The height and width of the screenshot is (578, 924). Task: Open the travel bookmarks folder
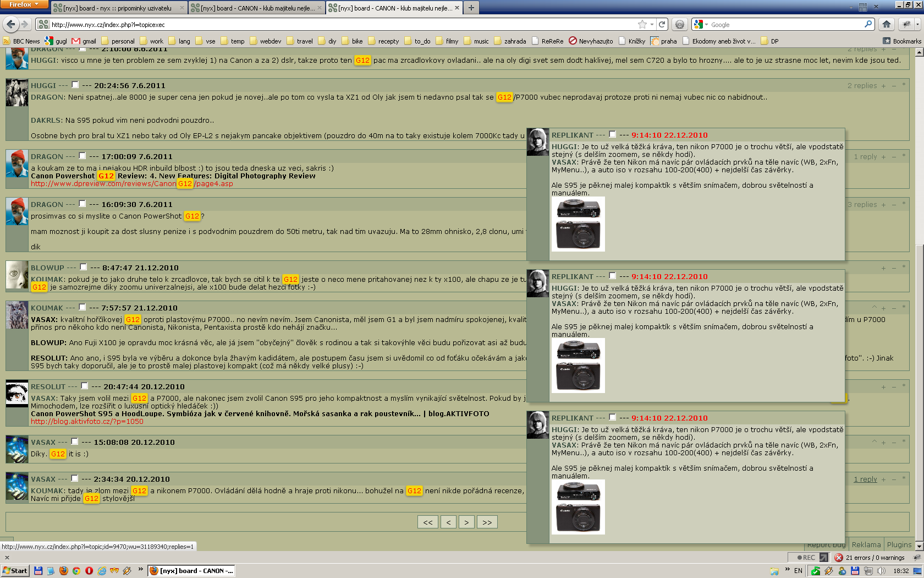pyautogui.click(x=300, y=41)
